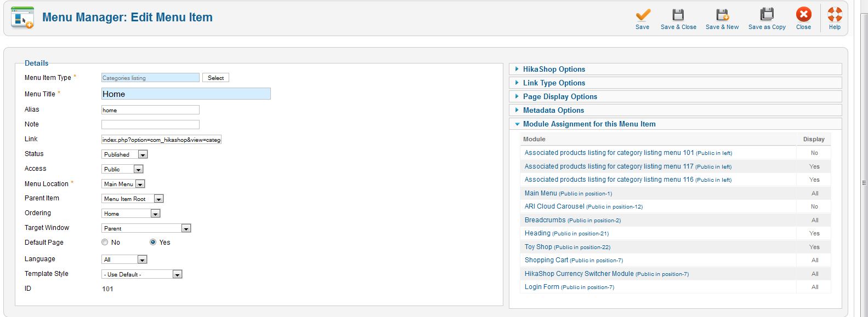Screen dimensions: 868x317
Task: Click the Menu Manager header icon
Action: pos(22,18)
